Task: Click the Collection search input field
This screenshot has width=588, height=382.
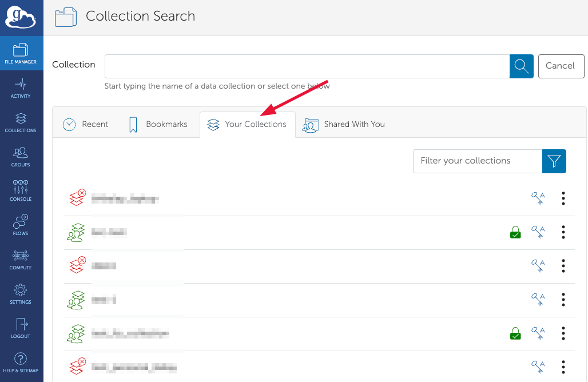Action: (x=307, y=66)
